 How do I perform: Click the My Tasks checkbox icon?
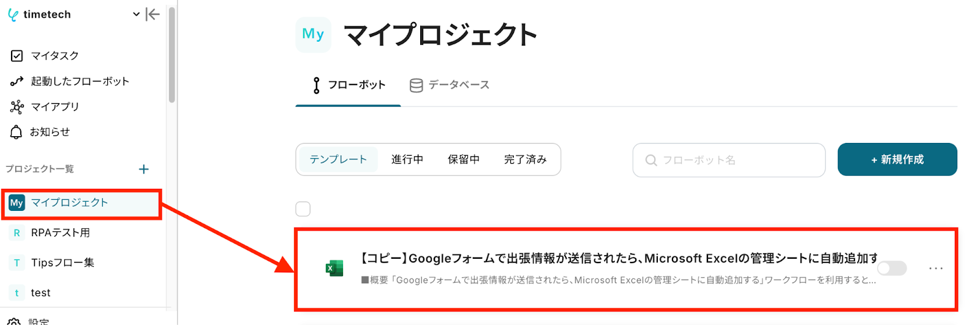point(17,56)
